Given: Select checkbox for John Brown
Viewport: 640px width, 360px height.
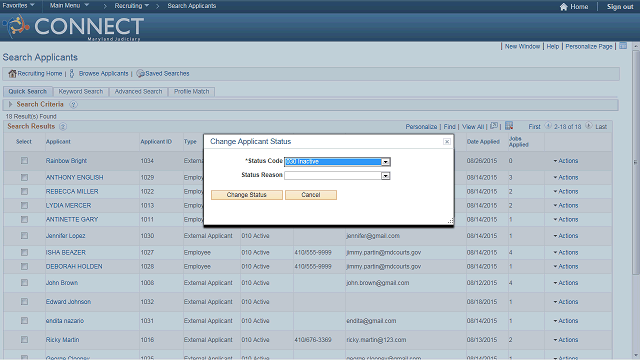Looking at the screenshot, I should pos(24,283).
